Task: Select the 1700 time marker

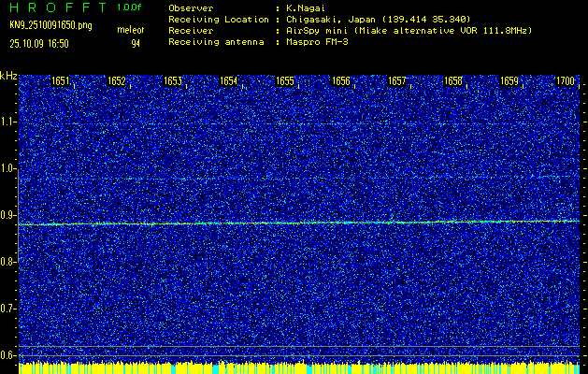Action: coord(566,81)
